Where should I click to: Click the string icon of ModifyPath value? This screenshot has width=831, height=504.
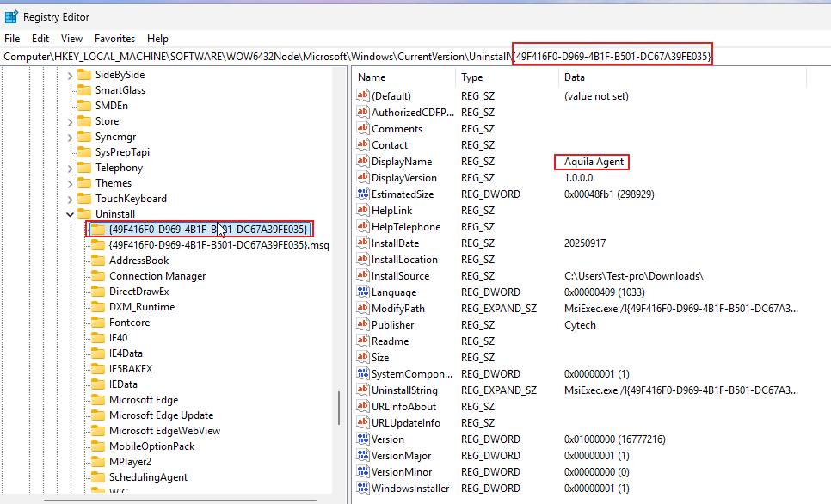[363, 309]
